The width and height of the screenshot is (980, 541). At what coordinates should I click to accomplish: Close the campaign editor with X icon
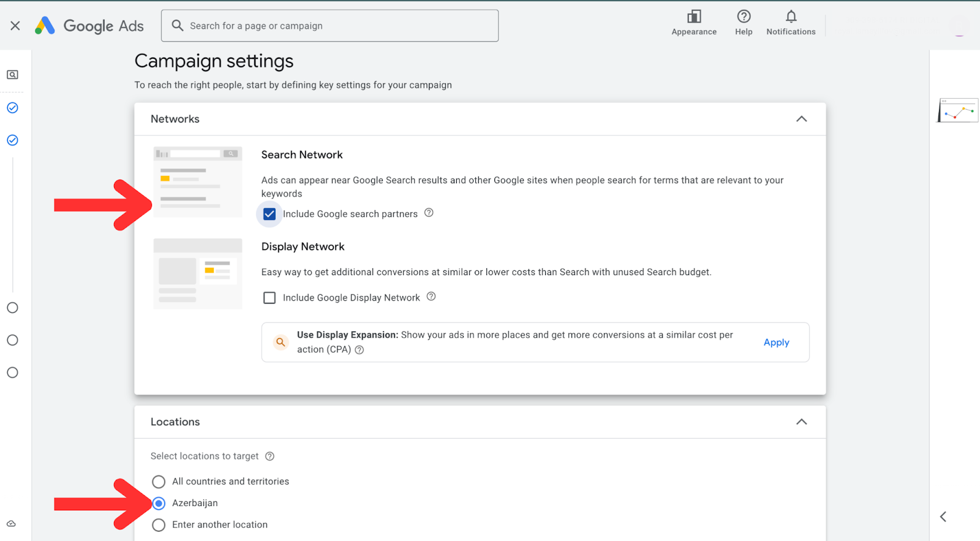click(15, 26)
